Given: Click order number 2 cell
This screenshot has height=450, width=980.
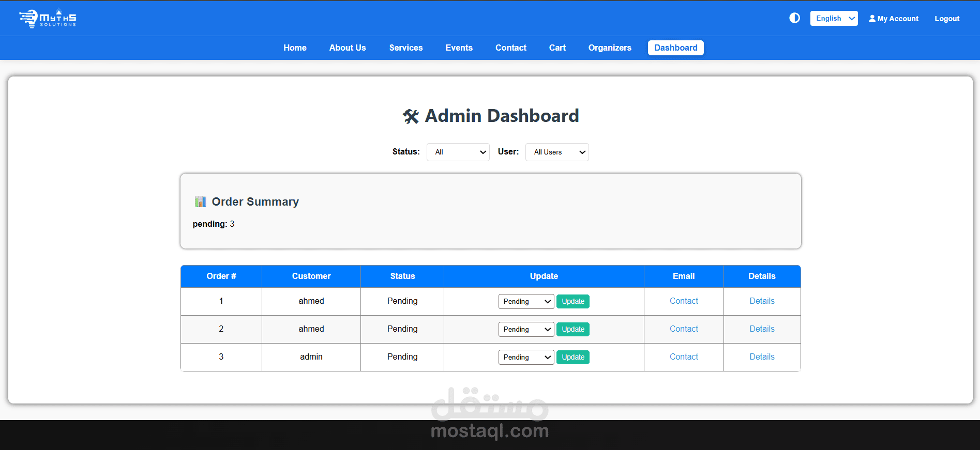Looking at the screenshot, I should coord(221,329).
